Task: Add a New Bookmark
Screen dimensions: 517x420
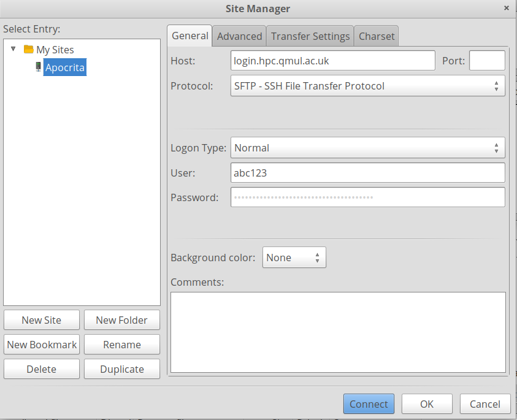Action: [x=41, y=344]
